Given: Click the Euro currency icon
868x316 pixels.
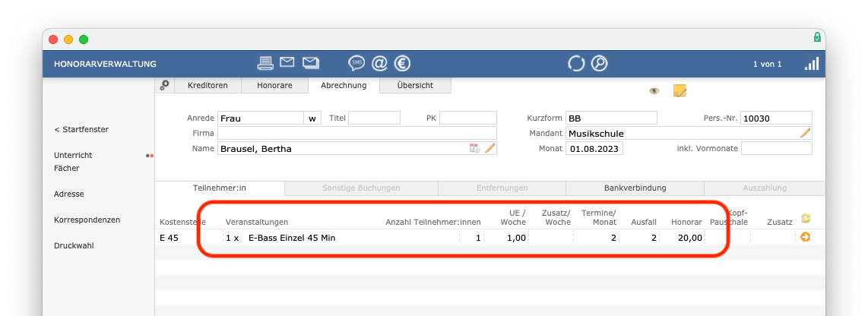Looking at the screenshot, I should tap(402, 64).
